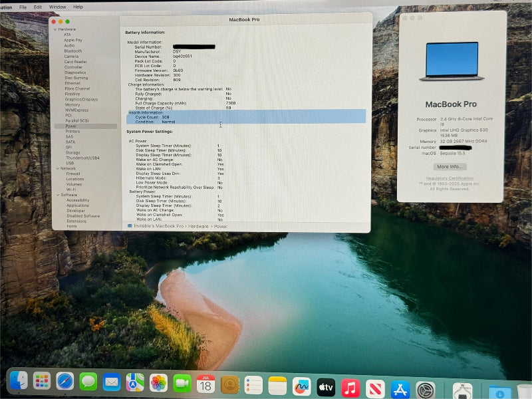
Task: Launch Safari from the dock
Action: click(x=65, y=382)
